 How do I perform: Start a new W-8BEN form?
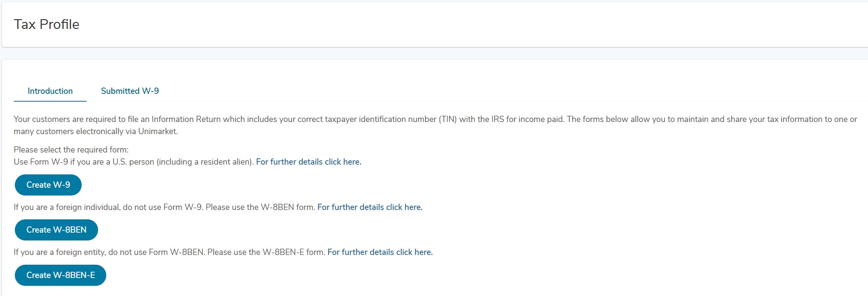click(x=56, y=230)
